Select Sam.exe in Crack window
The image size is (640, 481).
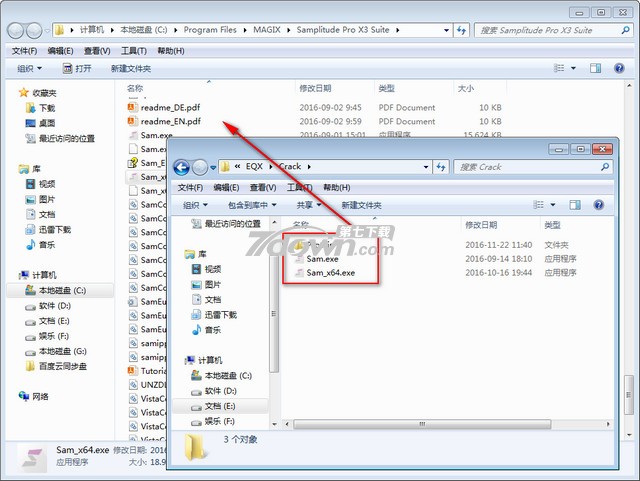coord(317,259)
